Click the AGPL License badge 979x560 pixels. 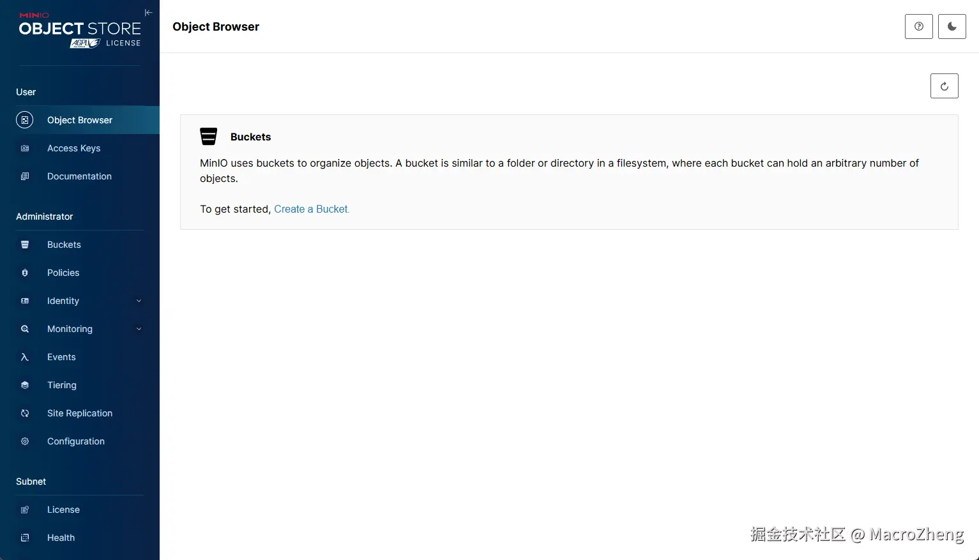click(x=86, y=43)
